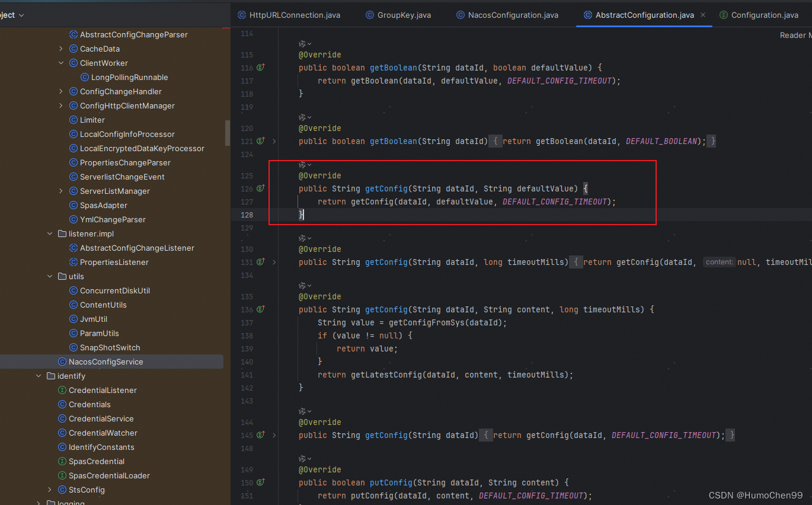Click the implements gutter icon on line 136

click(260, 309)
